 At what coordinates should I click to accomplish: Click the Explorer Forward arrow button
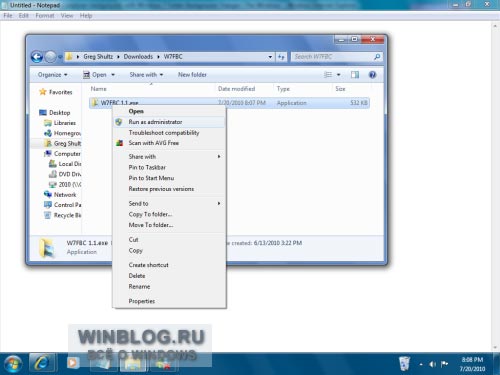[x=51, y=57]
